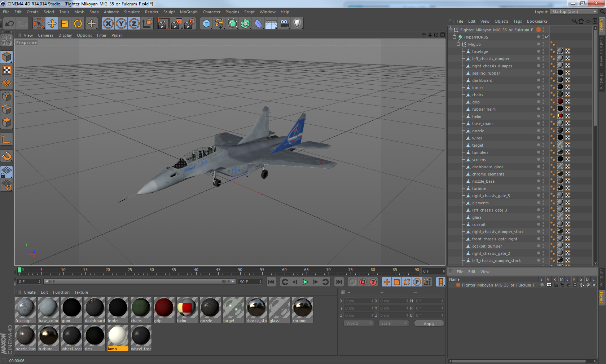Screen dimensions: 606x364
Task: Select the cockpit object in tree
Action: click(x=479, y=225)
